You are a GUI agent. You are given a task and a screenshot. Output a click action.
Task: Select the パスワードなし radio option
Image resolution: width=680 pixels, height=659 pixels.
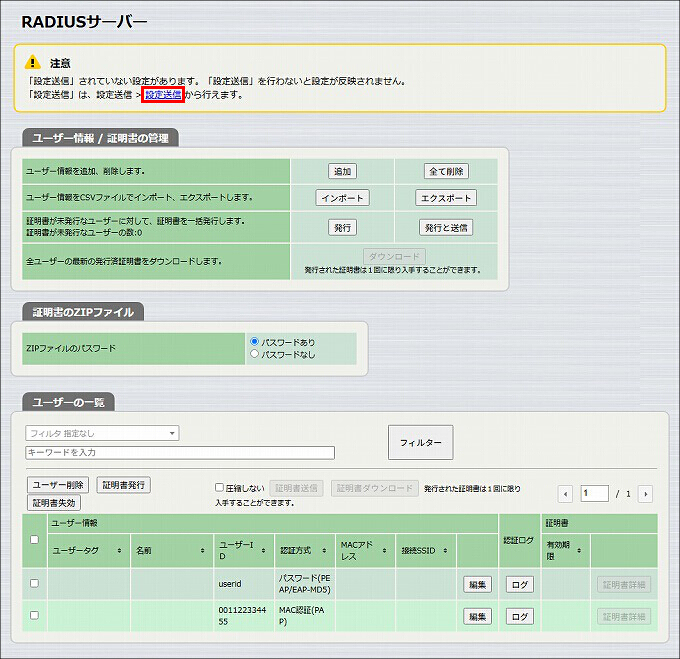[255, 354]
